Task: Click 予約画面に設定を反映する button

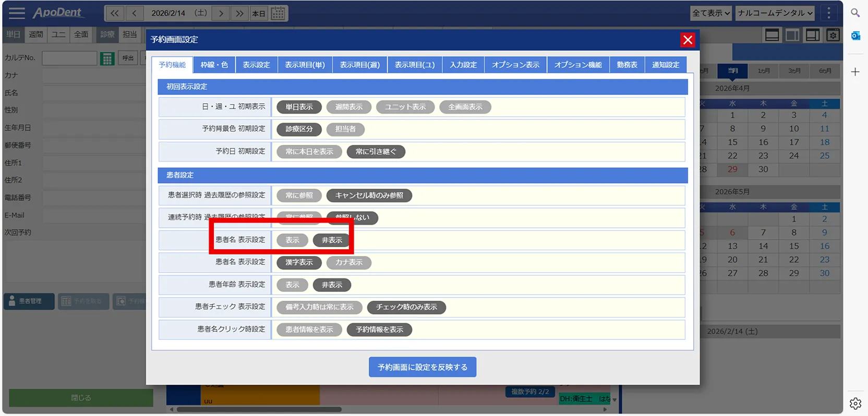Action: (x=423, y=367)
